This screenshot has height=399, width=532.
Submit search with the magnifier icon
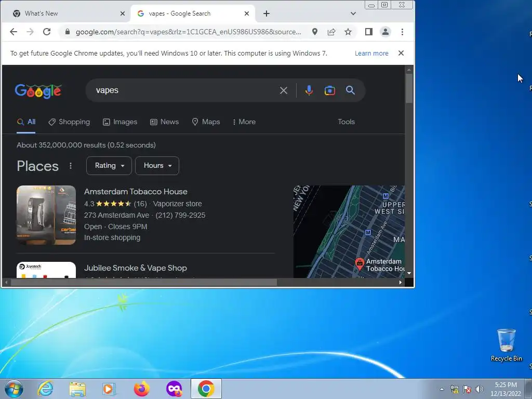tap(351, 90)
